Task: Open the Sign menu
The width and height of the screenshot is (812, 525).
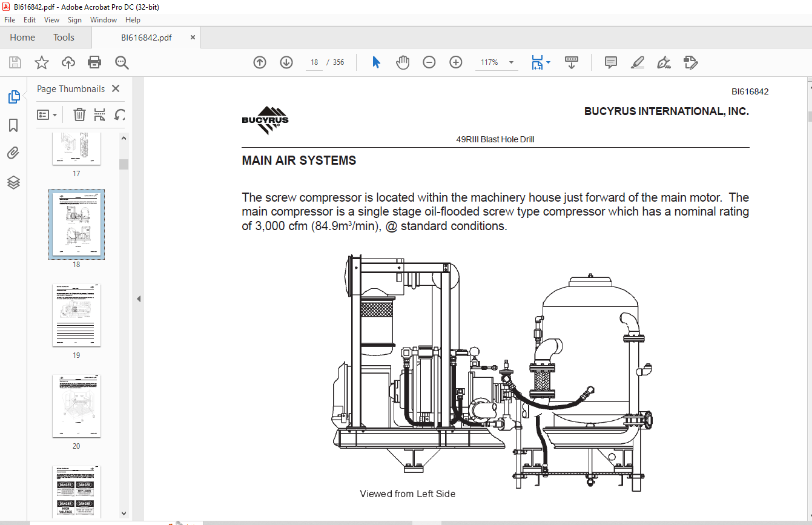Action: coord(74,20)
